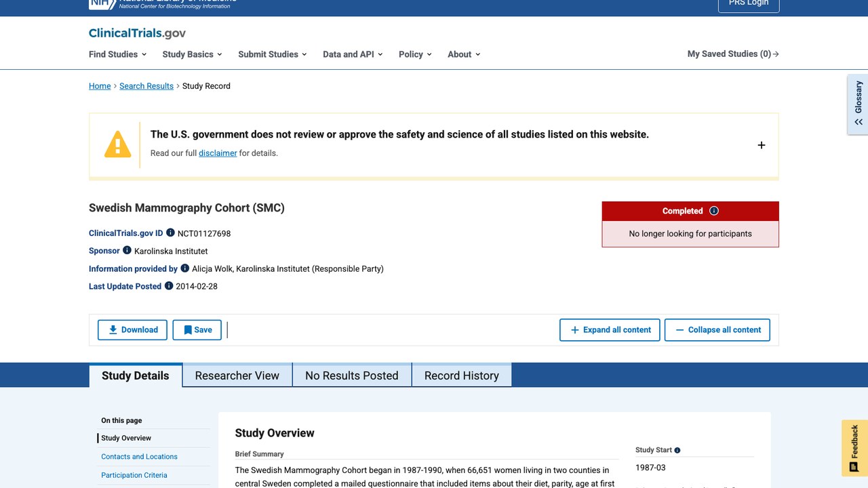Click the yellow warning triangle icon
The width and height of the screenshot is (868, 488).
coord(117,144)
